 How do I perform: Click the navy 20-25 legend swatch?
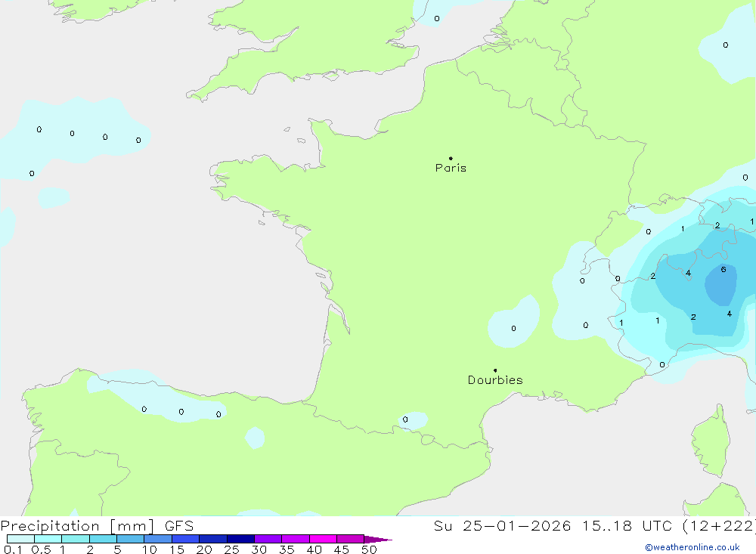coord(213,539)
